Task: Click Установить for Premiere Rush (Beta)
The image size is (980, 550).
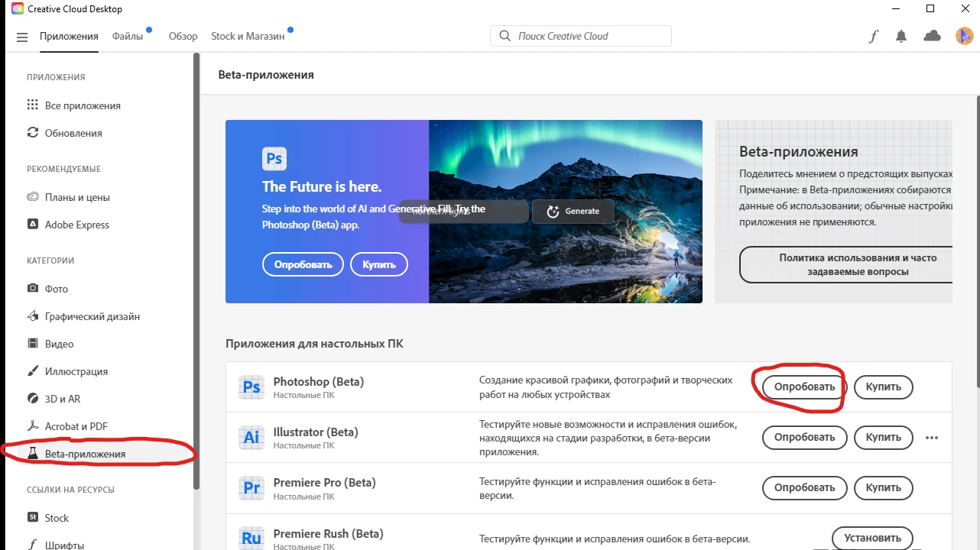Action: coord(872,538)
